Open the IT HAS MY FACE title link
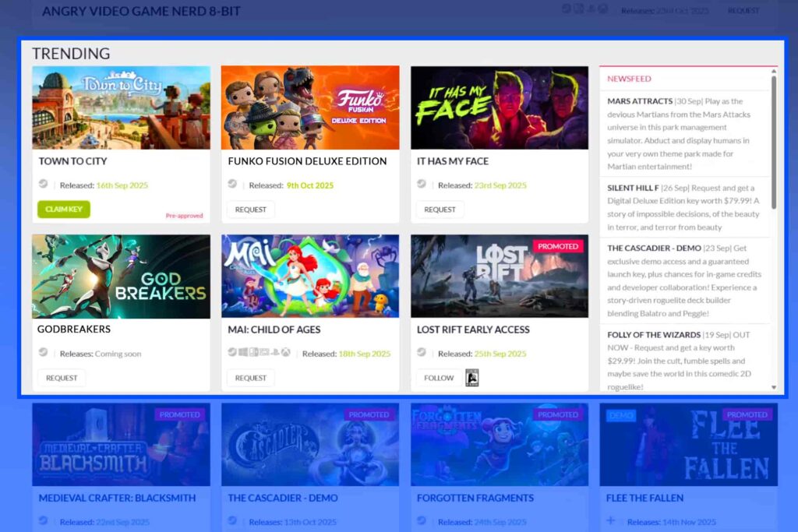 pos(453,161)
